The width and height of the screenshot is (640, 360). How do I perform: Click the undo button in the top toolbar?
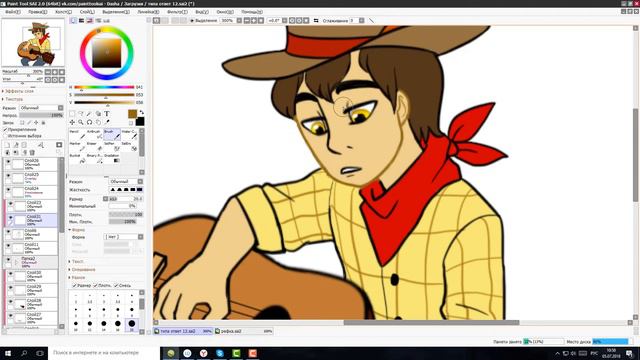pos(157,20)
